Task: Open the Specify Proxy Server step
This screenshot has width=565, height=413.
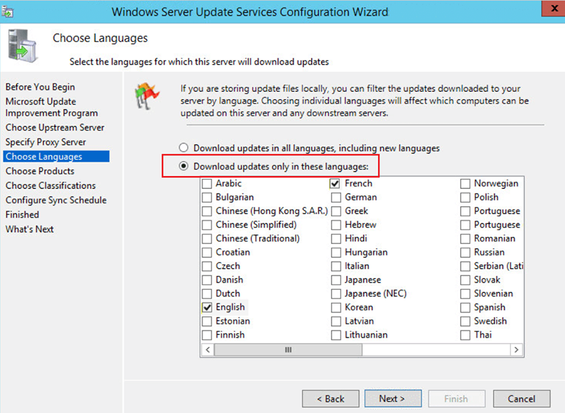Action: click(x=46, y=142)
